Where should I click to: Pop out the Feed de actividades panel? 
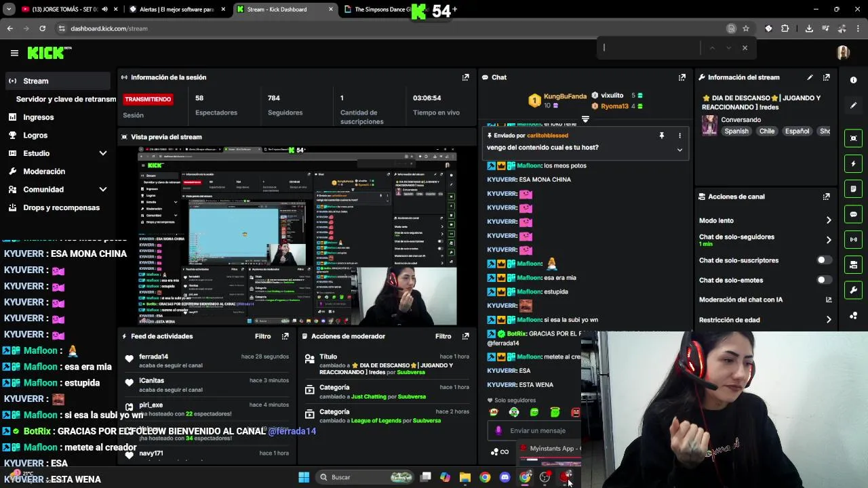point(285,336)
